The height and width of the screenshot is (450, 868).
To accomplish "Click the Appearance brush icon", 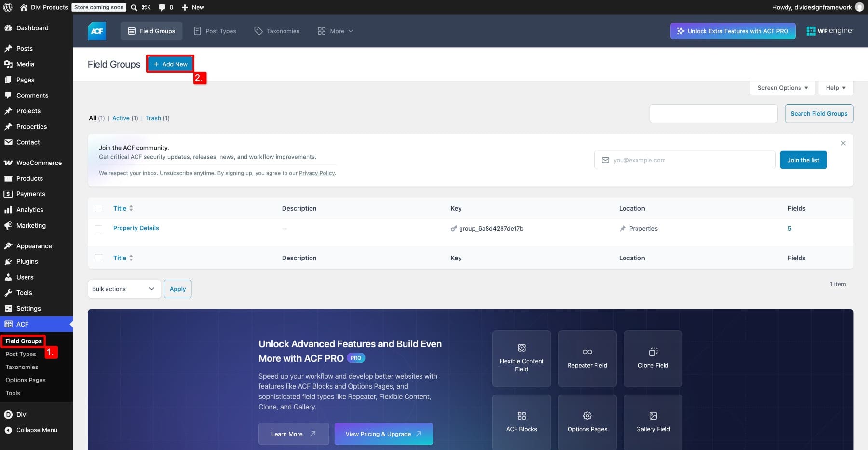I will click(x=8, y=246).
